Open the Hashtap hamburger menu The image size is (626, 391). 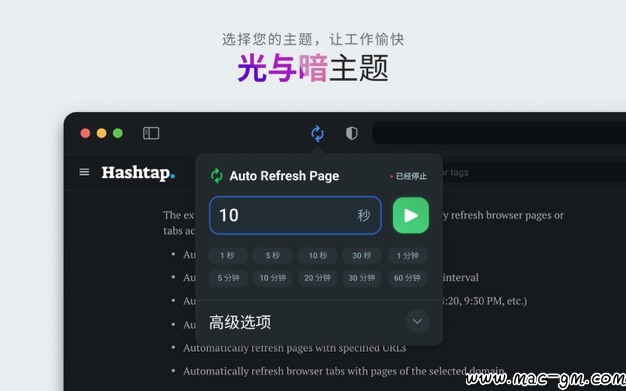point(84,172)
